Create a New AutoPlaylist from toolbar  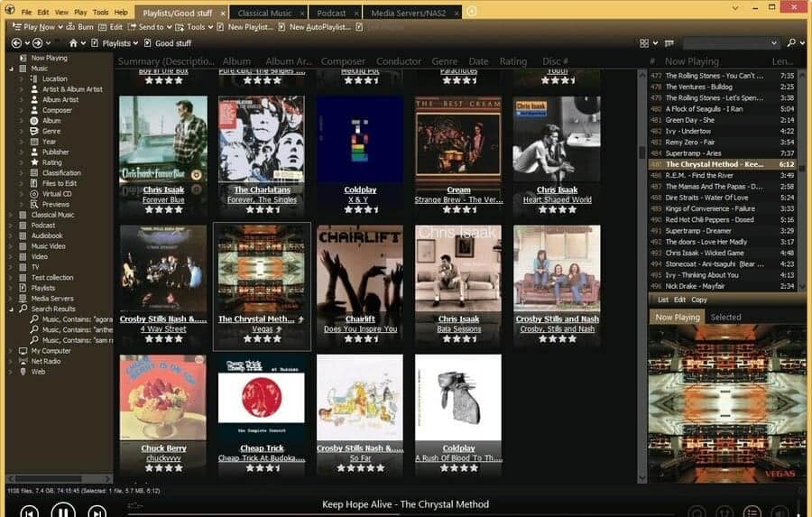(314, 27)
